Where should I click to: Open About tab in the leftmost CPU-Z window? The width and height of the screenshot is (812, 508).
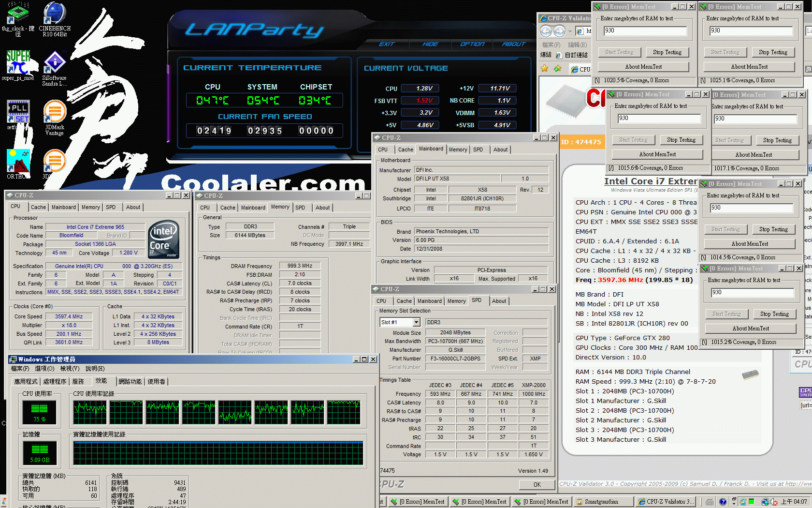(133, 207)
